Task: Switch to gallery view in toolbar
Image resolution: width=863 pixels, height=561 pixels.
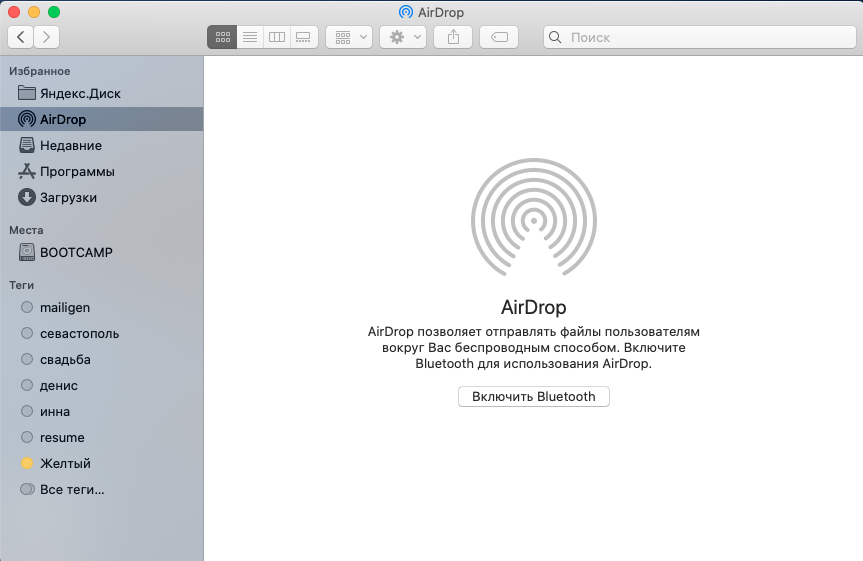Action: pyautogui.click(x=304, y=37)
